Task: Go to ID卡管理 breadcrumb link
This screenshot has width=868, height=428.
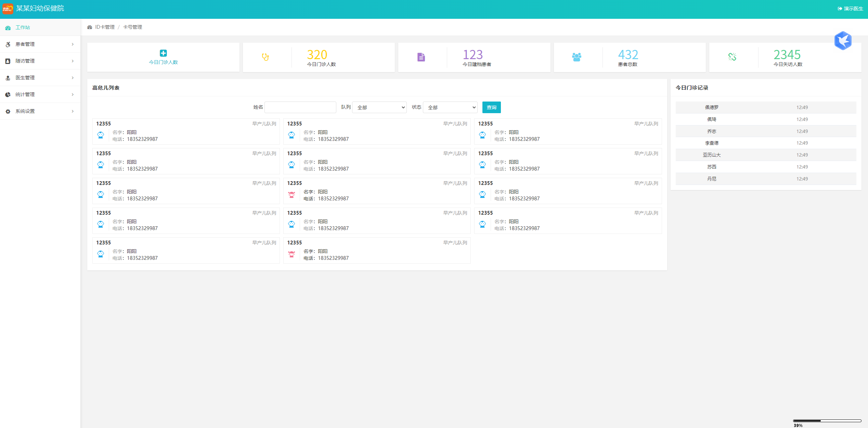Action: pos(105,27)
